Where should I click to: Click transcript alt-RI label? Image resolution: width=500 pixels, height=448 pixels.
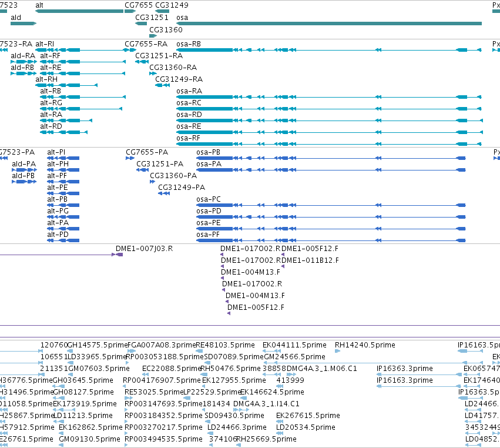pos(45,44)
